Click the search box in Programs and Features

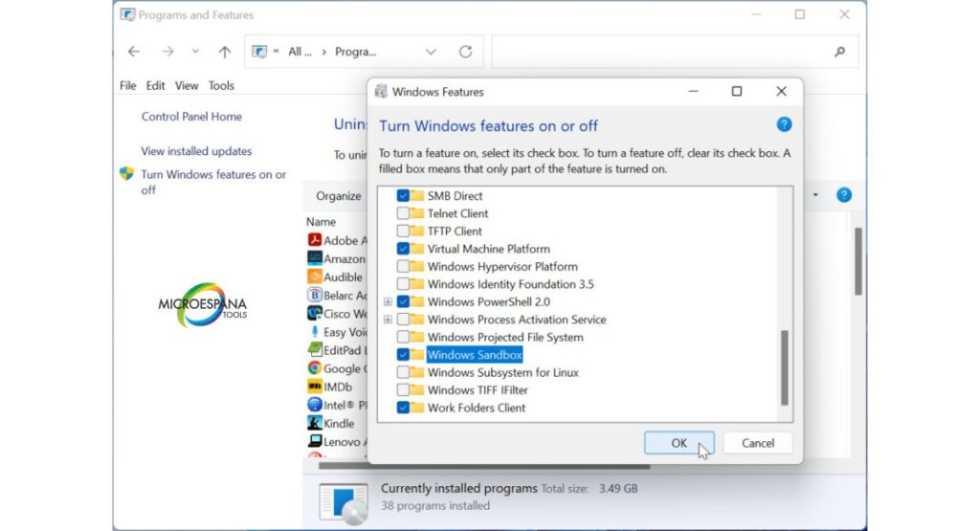click(660, 52)
